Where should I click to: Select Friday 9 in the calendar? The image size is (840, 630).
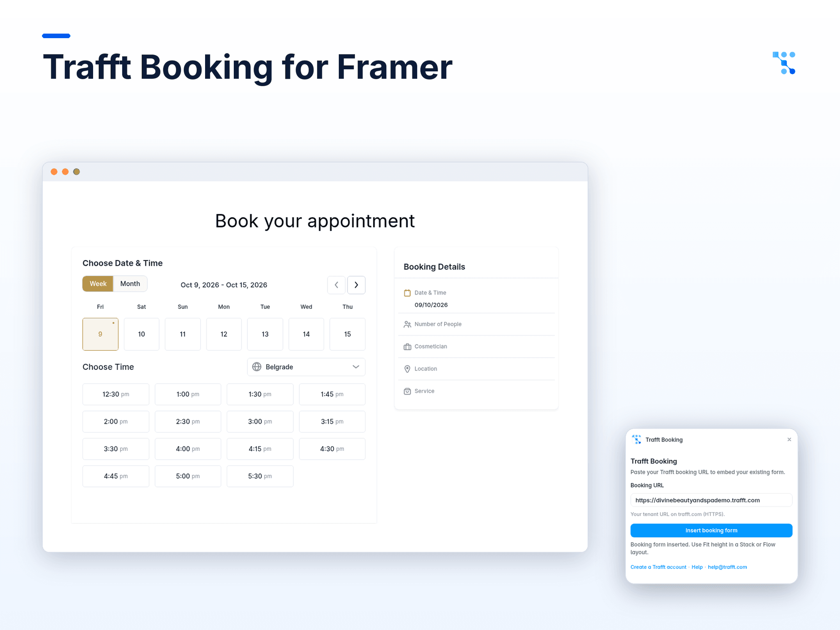[x=100, y=334]
